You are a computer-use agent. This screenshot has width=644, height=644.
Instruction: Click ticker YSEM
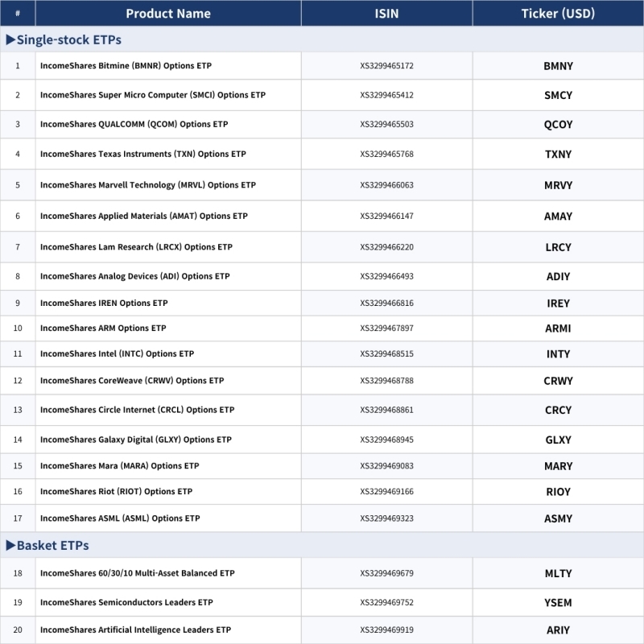click(x=558, y=602)
